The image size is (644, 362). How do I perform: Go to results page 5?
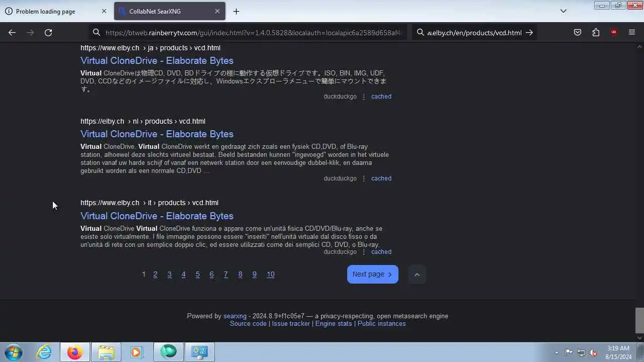(198, 274)
